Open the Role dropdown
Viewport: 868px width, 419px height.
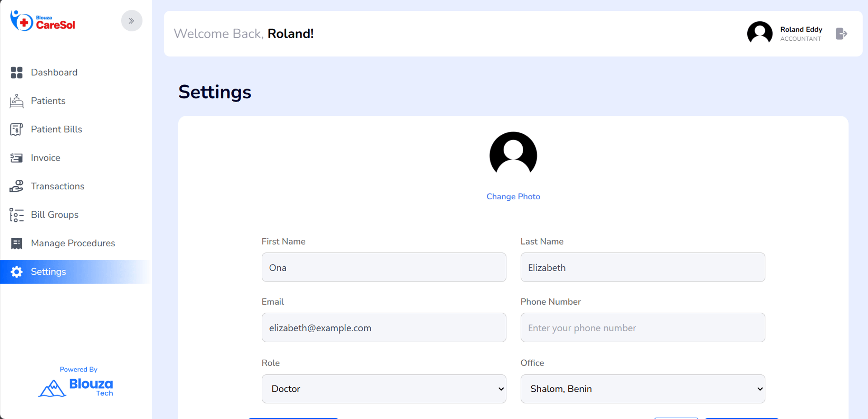tap(383, 389)
